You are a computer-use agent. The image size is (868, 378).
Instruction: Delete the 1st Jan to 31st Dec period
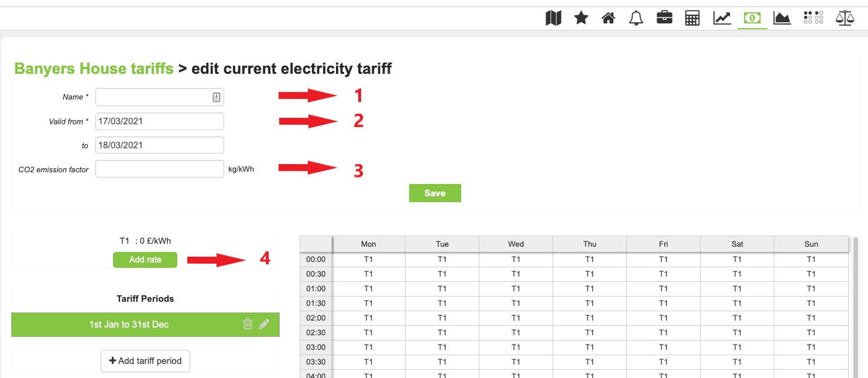[x=248, y=324]
